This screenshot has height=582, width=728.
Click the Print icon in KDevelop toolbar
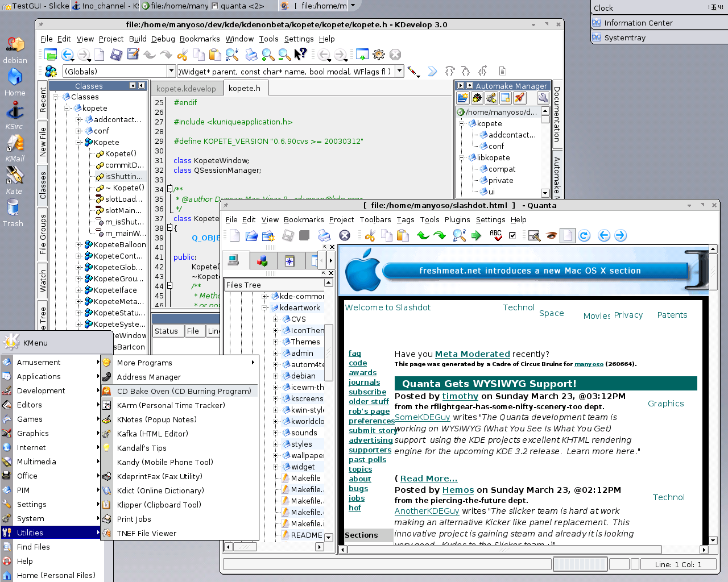coord(251,55)
